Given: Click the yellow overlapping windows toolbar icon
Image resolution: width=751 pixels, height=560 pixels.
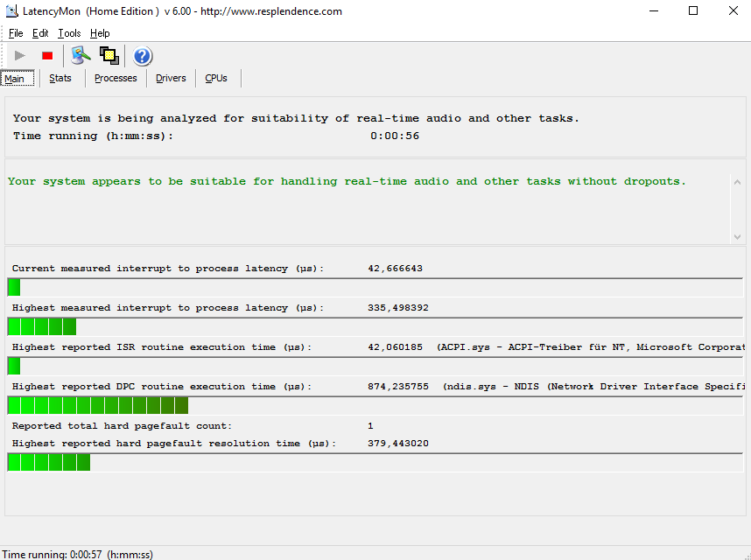Looking at the screenshot, I should [x=109, y=56].
